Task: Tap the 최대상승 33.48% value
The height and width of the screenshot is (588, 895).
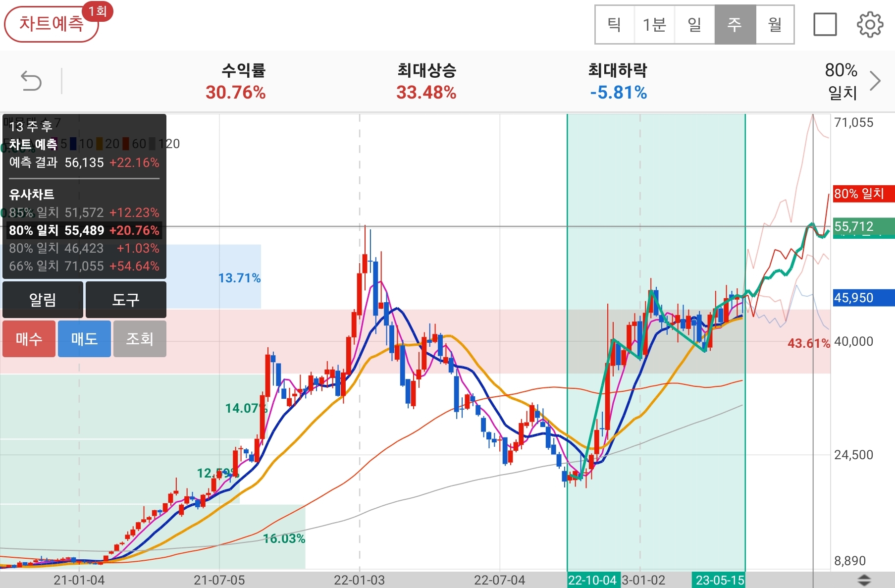Action: point(426,93)
